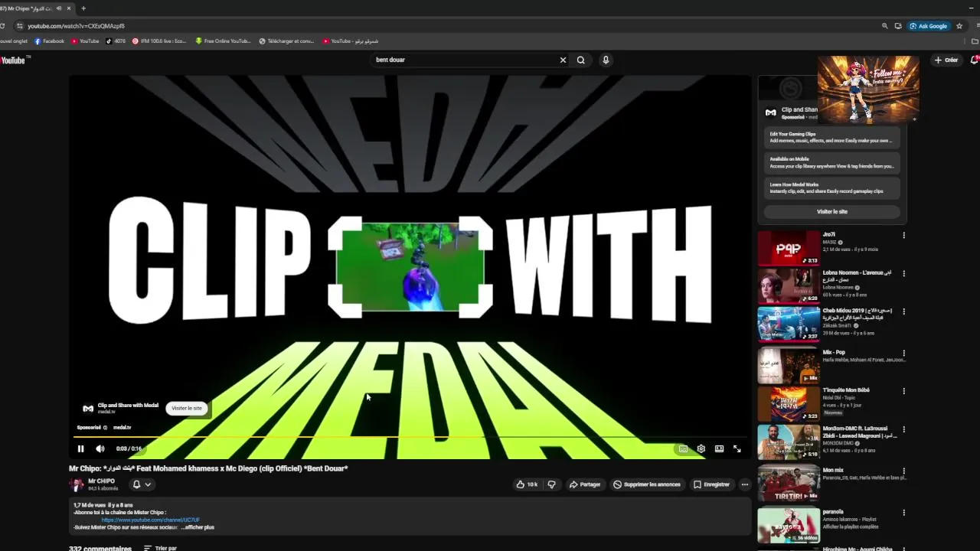Open Cheb Midou 2019 video title
Screen dimensions: 980x551
pyautogui.click(x=857, y=314)
